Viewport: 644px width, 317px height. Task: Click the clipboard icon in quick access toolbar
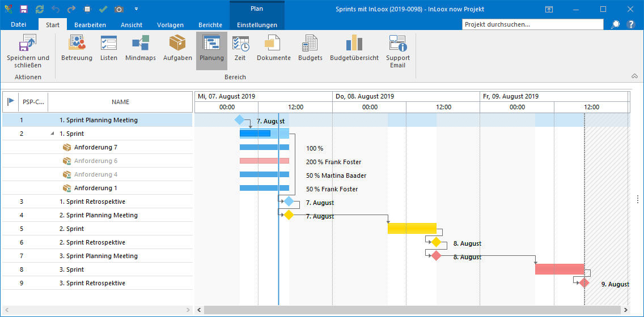pyautogui.click(x=87, y=9)
